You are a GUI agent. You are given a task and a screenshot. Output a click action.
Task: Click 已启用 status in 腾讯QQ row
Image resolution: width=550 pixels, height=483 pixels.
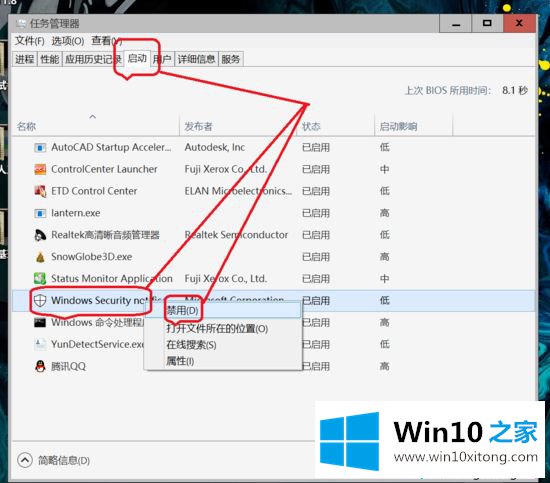tap(316, 367)
